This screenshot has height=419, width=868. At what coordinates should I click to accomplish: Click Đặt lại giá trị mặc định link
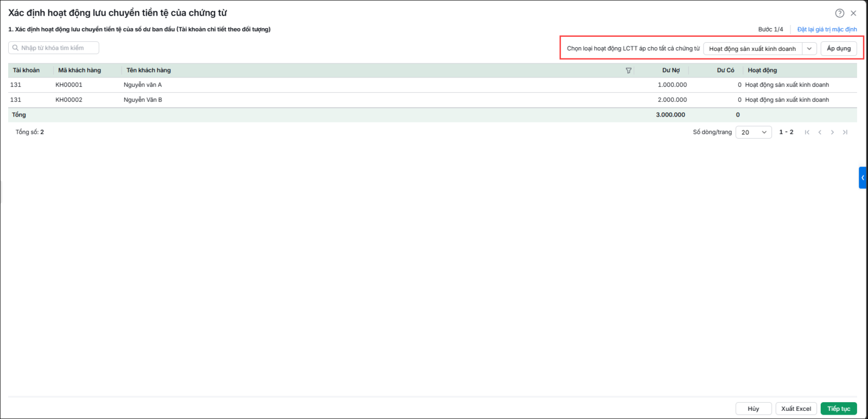click(x=827, y=29)
